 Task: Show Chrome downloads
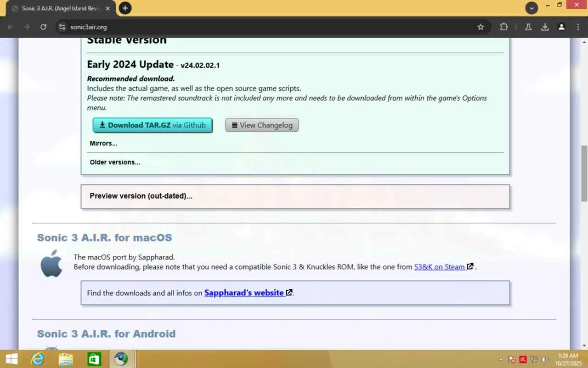(x=545, y=27)
